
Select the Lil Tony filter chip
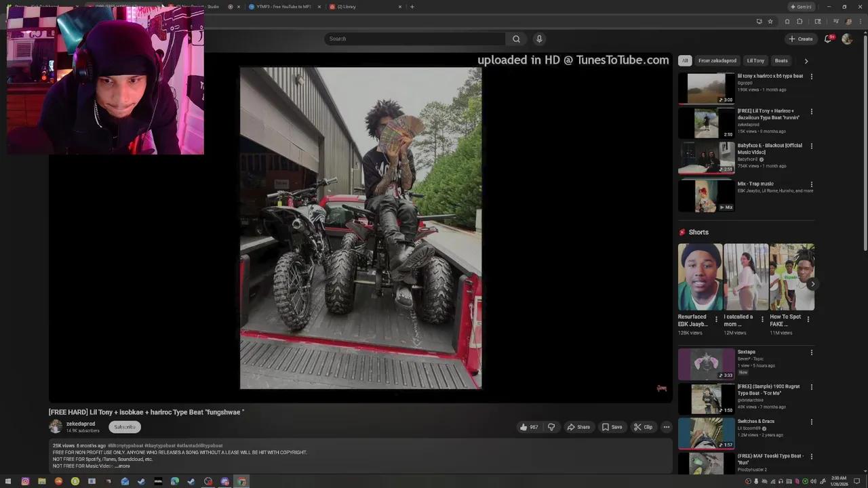(x=755, y=60)
